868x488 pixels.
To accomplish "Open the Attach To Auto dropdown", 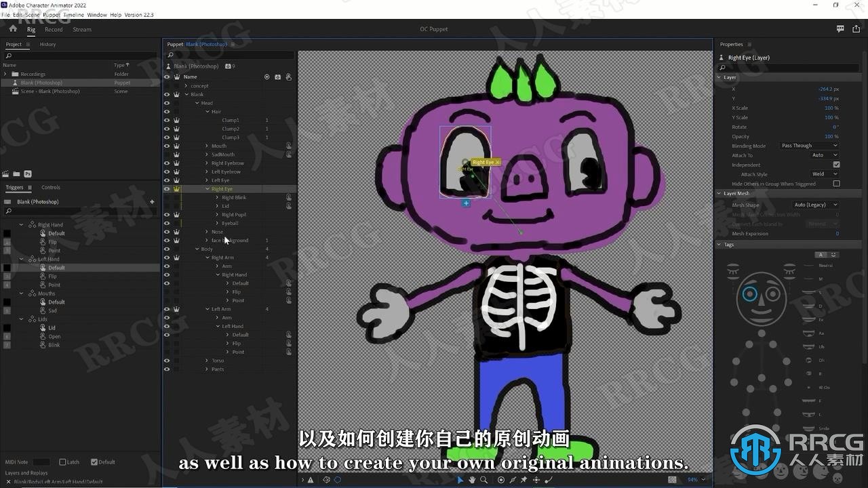I will 825,155.
